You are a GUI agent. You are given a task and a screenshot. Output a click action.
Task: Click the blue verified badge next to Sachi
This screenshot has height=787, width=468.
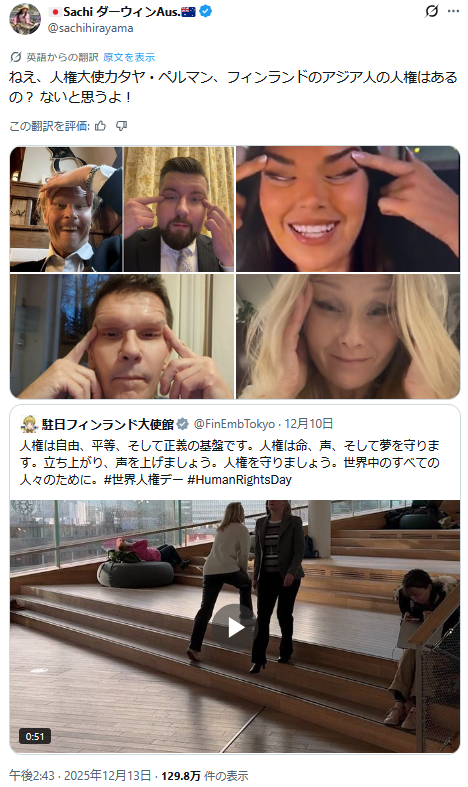click(205, 11)
